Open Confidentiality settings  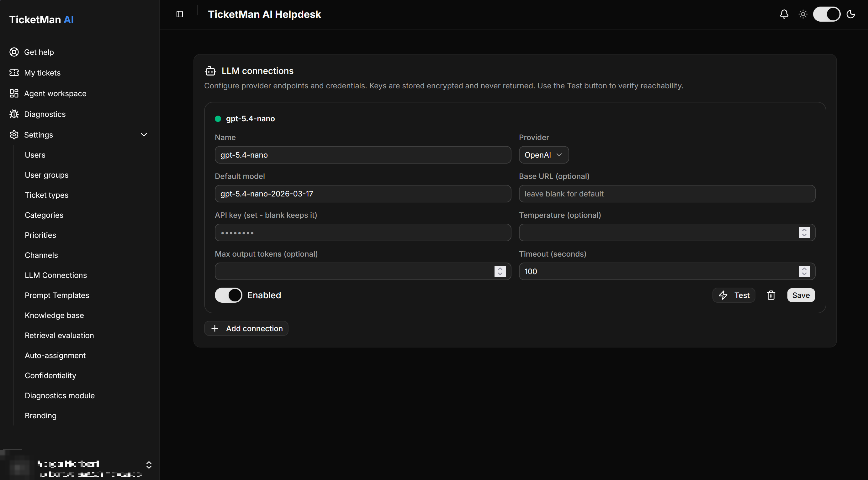[x=50, y=375]
